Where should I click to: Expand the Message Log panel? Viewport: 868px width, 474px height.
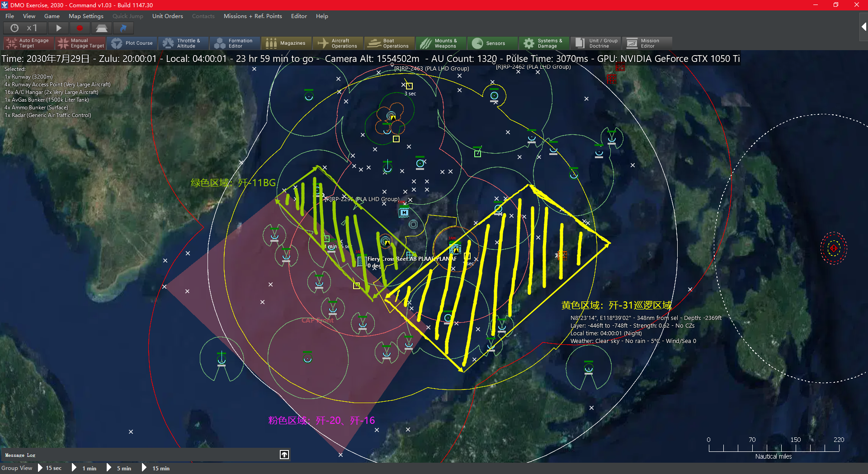(284, 455)
